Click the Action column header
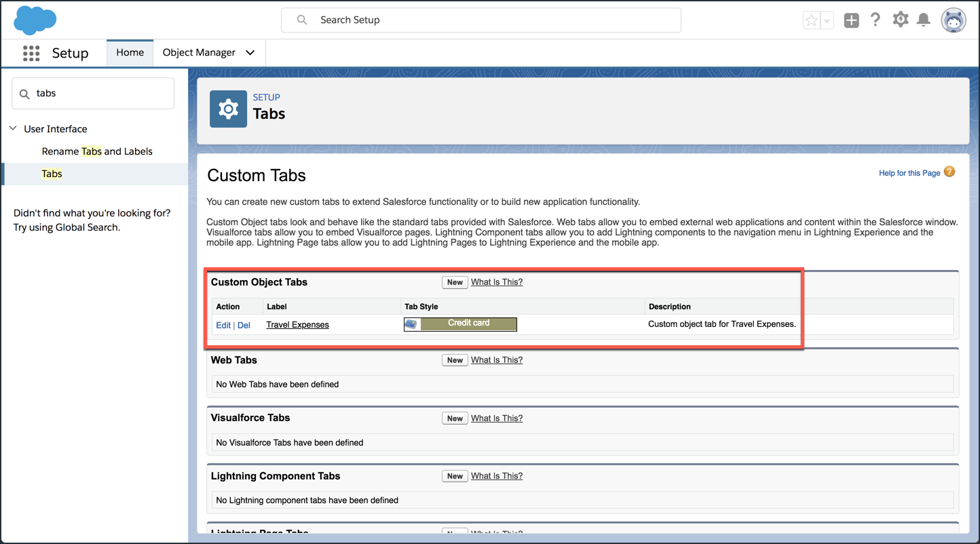This screenshot has width=980, height=544. [x=228, y=307]
